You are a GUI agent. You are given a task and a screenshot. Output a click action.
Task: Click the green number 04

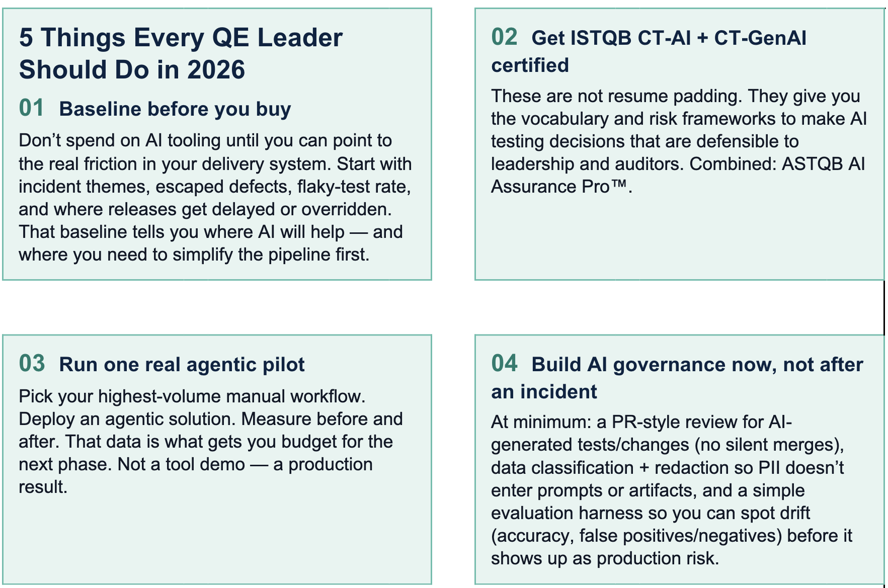[x=504, y=363]
